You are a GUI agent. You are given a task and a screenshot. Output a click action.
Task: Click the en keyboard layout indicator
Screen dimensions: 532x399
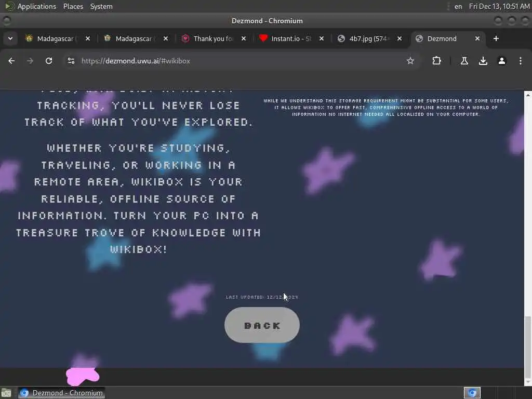point(458,6)
